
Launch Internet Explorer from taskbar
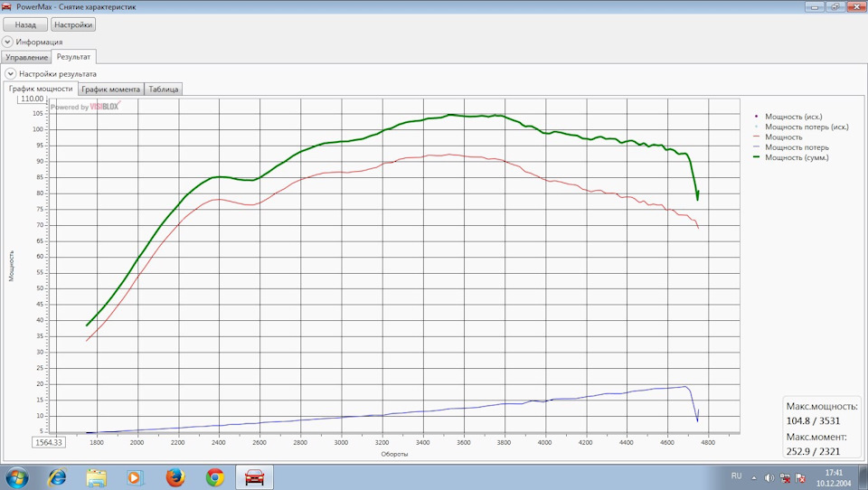pyautogui.click(x=57, y=477)
